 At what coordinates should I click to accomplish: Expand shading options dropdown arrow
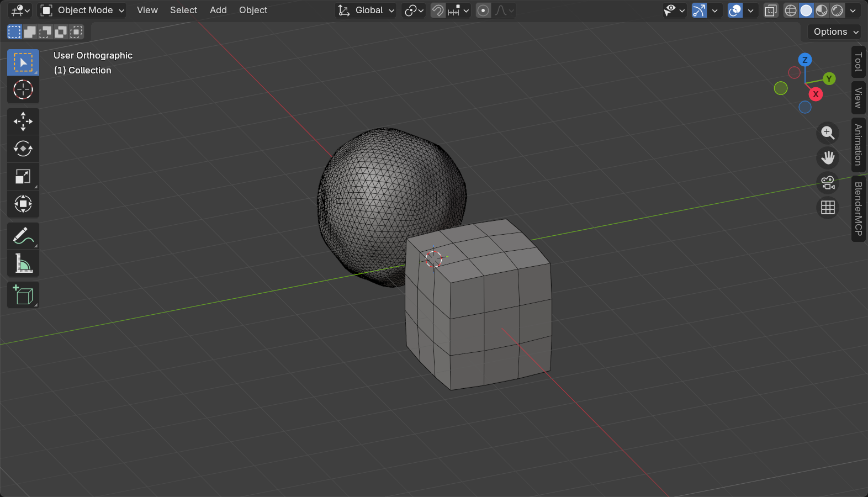[x=853, y=10]
